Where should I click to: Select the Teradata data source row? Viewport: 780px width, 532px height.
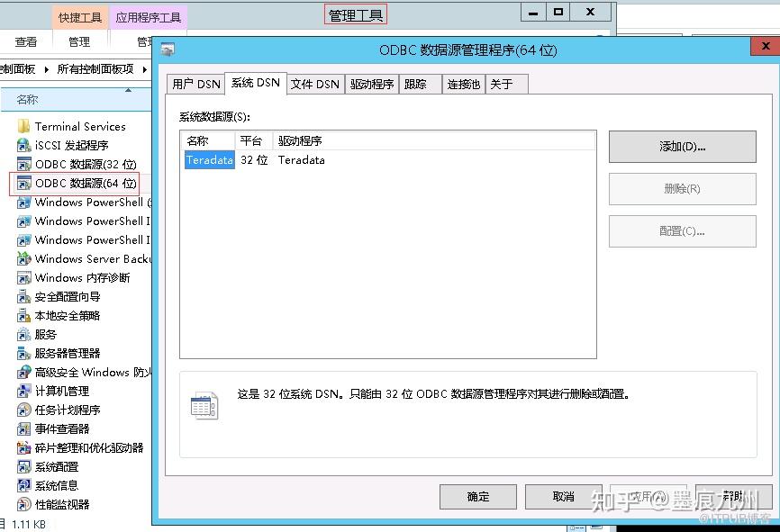click(x=389, y=160)
